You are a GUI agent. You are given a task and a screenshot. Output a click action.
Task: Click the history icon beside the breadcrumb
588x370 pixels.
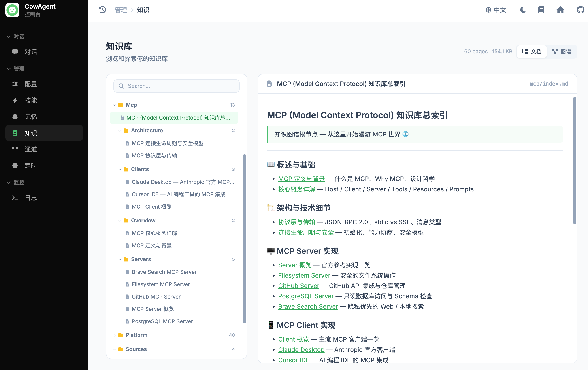(103, 10)
